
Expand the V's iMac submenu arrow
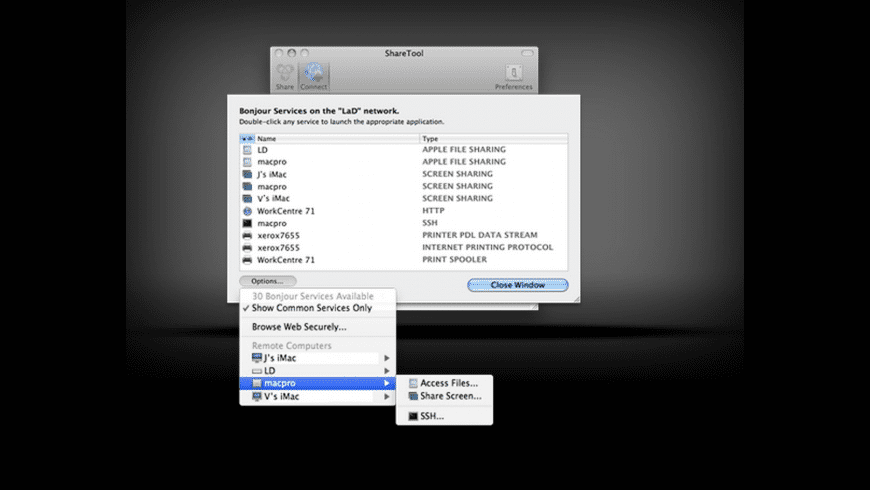pyautogui.click(x=387, y=396)
